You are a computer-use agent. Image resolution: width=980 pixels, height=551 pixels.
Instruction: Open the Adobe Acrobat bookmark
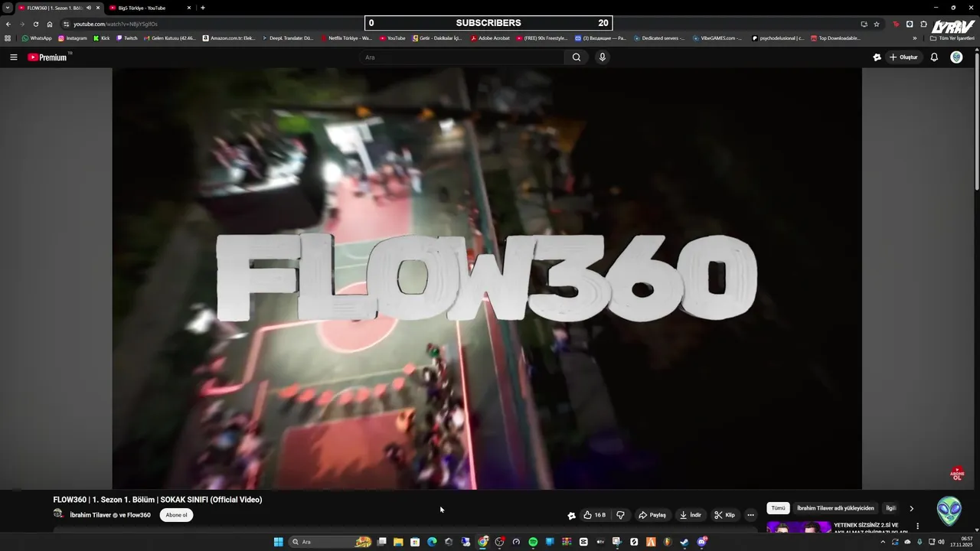pyautogui.click(x=490, y=38)
